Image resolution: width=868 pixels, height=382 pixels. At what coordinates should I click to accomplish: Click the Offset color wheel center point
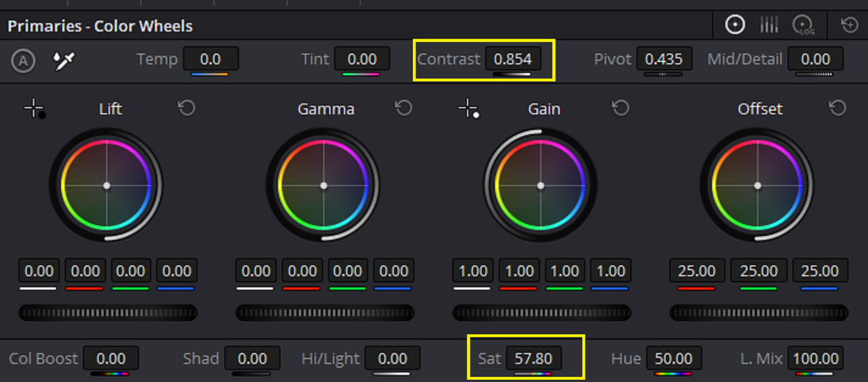click(x=757, y=185)
